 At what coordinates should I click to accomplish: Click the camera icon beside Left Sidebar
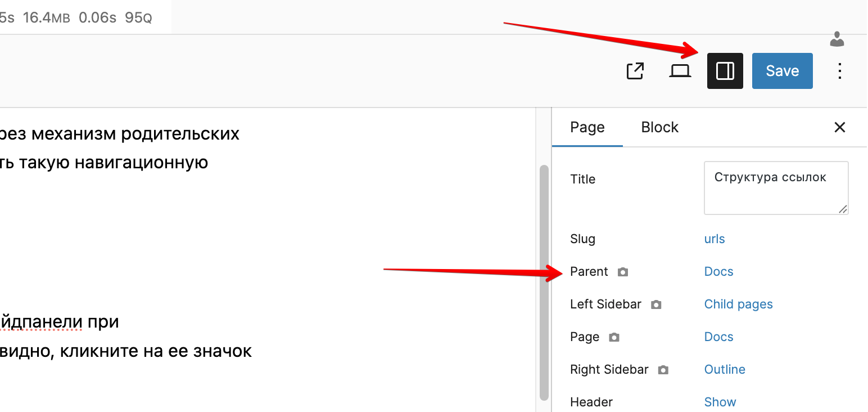(655, 305)
